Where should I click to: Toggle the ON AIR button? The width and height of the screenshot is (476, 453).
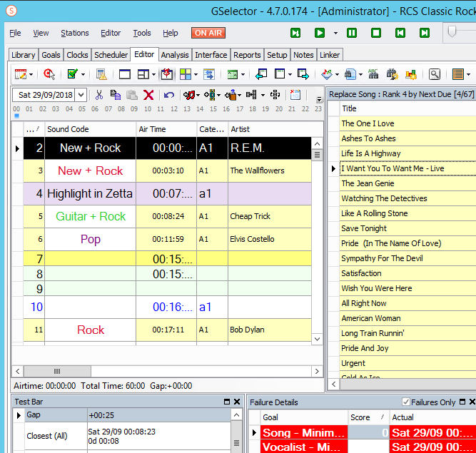(x=208, y=33)
